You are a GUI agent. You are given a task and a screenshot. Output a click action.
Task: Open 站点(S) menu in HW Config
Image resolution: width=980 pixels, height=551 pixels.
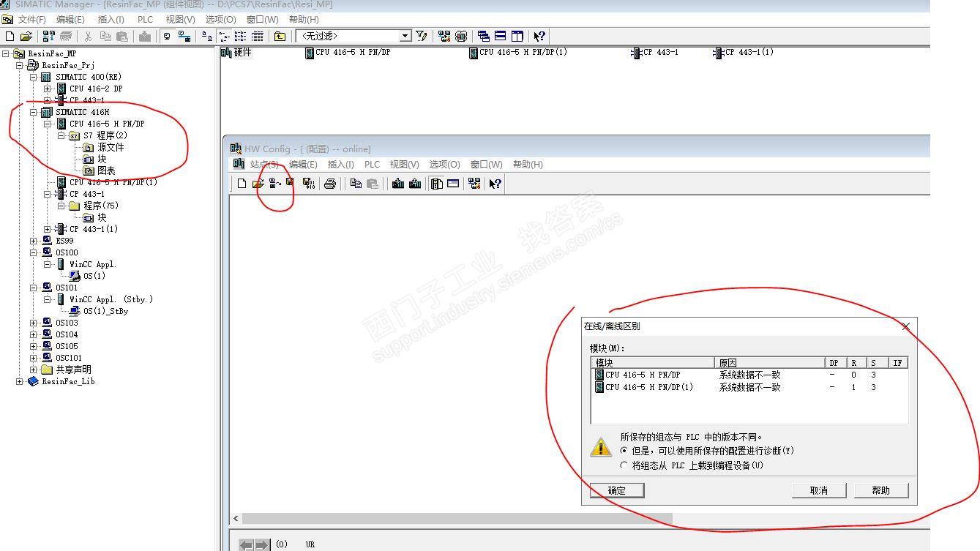click(x=264, y=165)
